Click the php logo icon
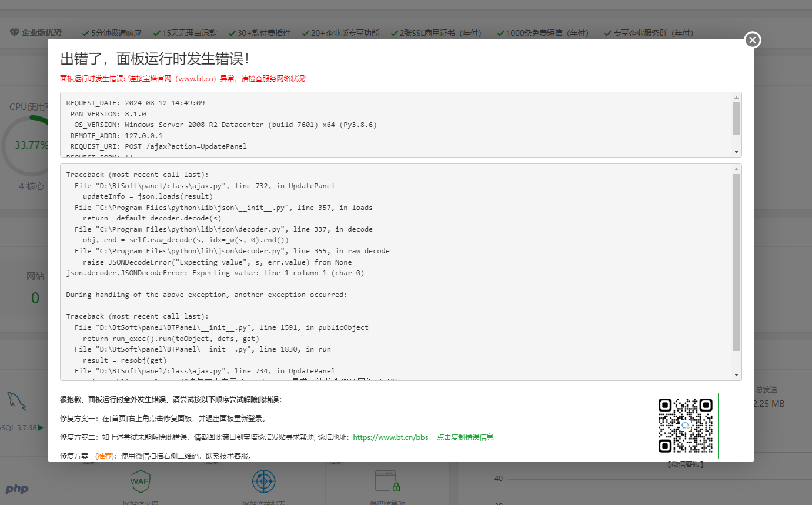The height and width of the screenshot is (505, 812). pos(17,489)
